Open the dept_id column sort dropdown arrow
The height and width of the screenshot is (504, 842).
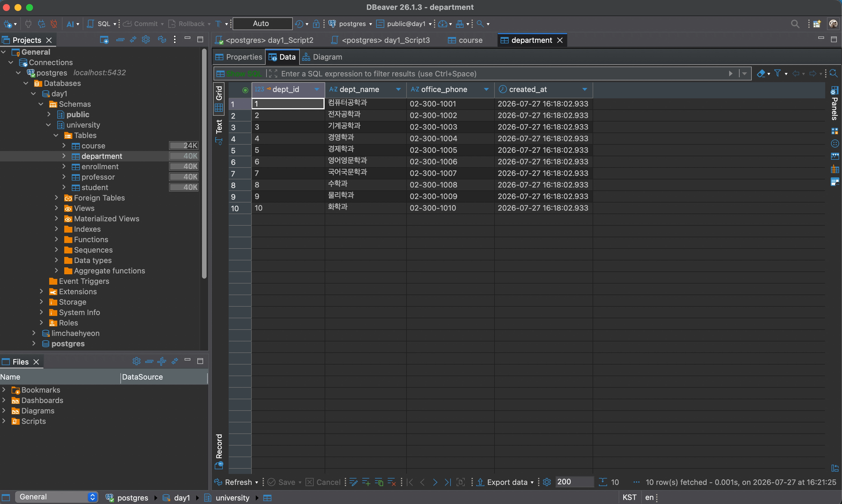click(x=317, y=89)
